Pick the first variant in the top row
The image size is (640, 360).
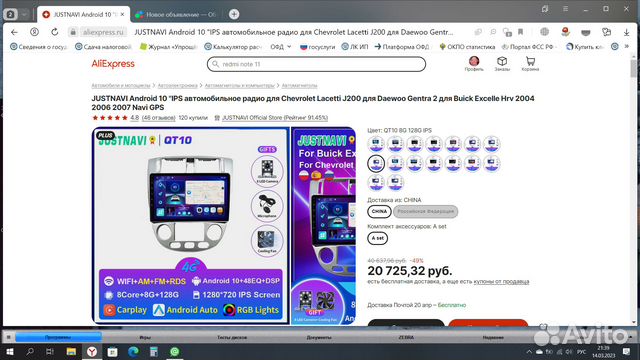[376, 144]
